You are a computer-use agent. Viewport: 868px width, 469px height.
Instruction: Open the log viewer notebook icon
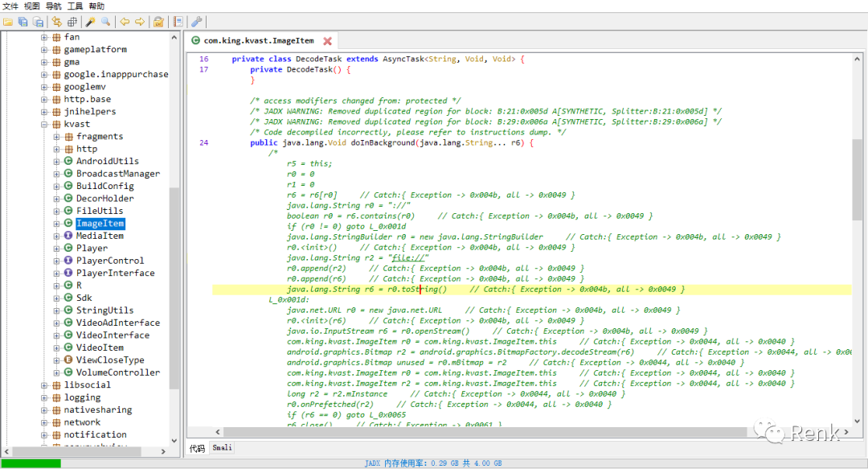178,22
